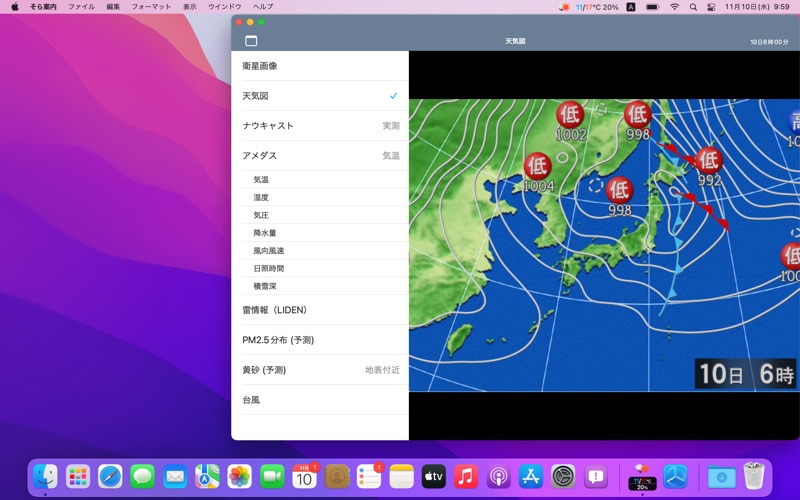Toggle the sidebar panel icon
800x500 pixels.
tap(251, 41)
